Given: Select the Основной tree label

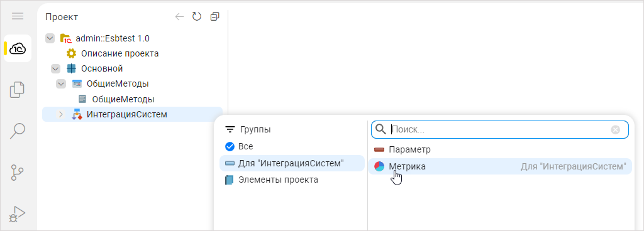Looking at the screenshot, I should (102, 68).
